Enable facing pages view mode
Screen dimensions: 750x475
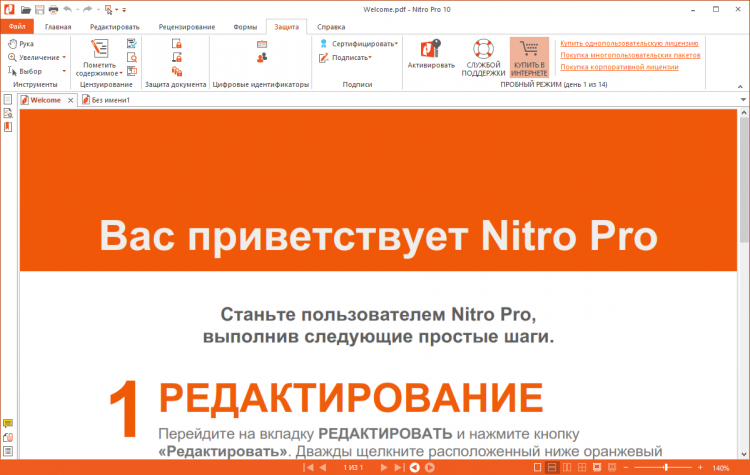click(567, 467)
